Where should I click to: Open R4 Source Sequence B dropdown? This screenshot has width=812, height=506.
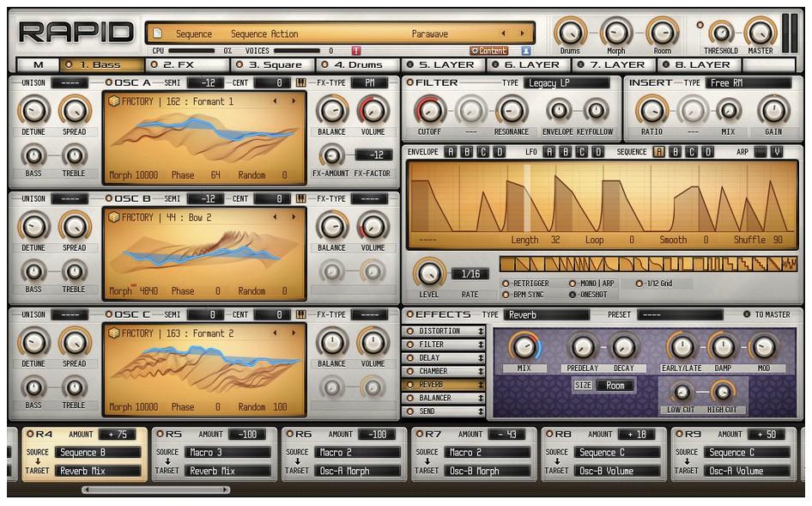(98, 452)
